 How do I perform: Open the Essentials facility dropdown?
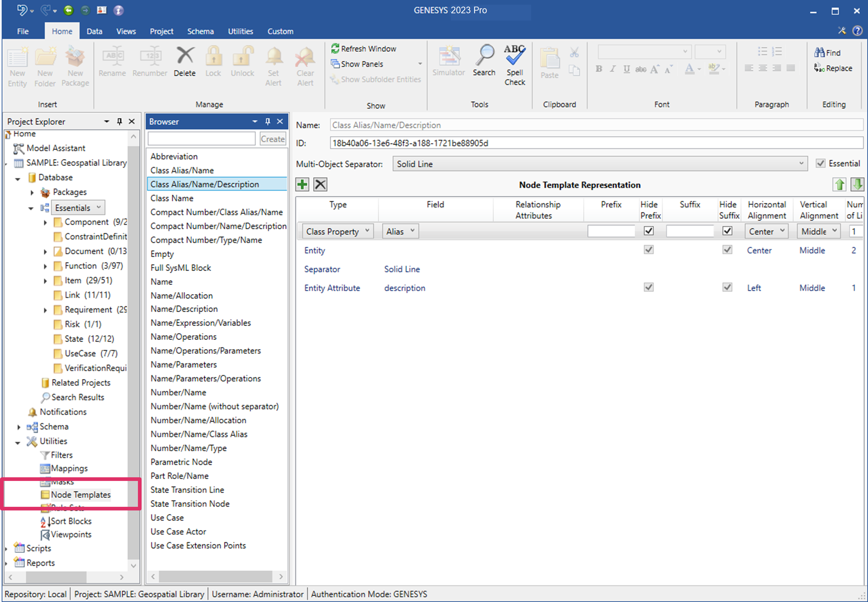78,208
